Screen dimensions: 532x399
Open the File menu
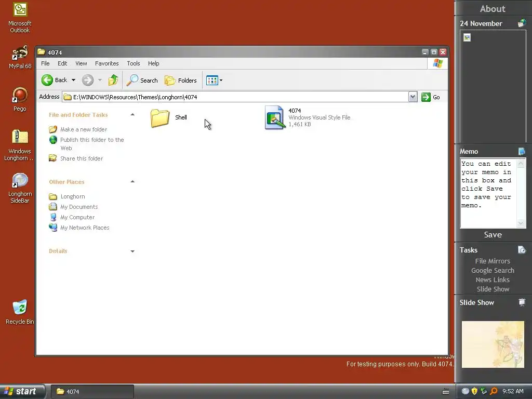pyautogui.click(x=45, y=63)
